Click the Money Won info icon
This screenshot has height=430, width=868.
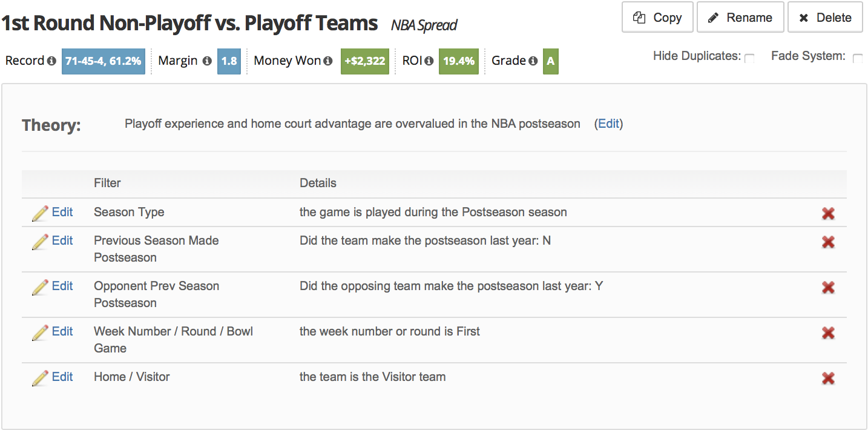(328, 61)
